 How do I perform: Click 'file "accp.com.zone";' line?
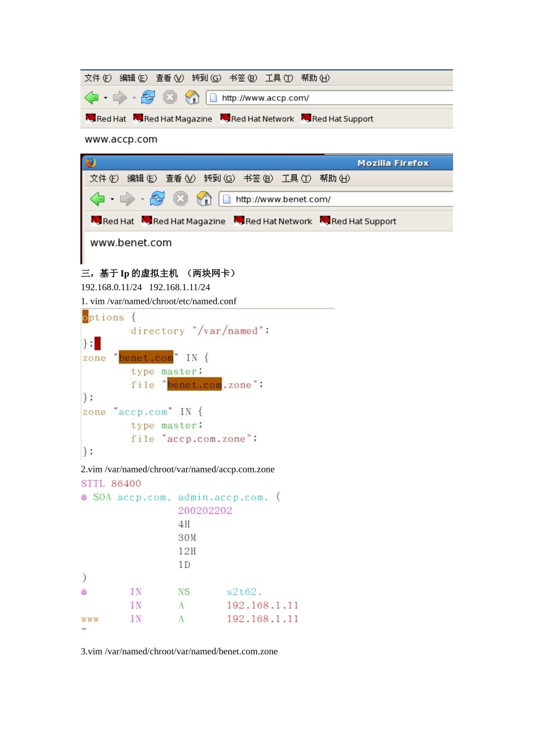pyautogui.click(x=194, y=439)
